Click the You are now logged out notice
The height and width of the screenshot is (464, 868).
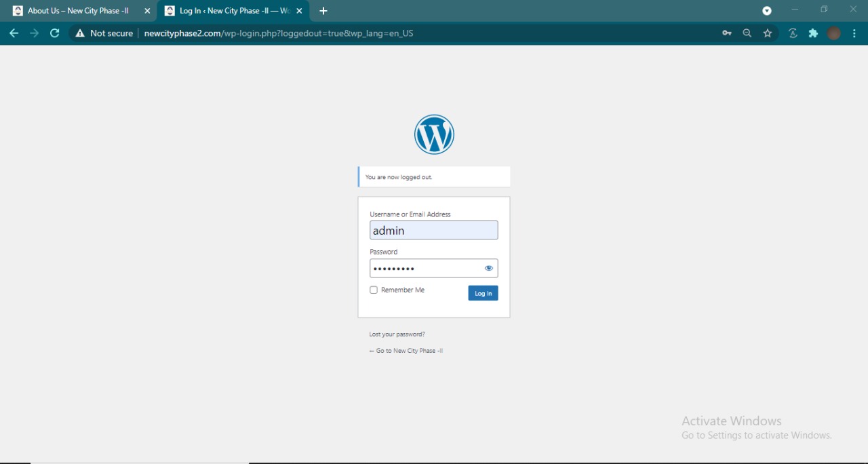(x=434, y=177)
